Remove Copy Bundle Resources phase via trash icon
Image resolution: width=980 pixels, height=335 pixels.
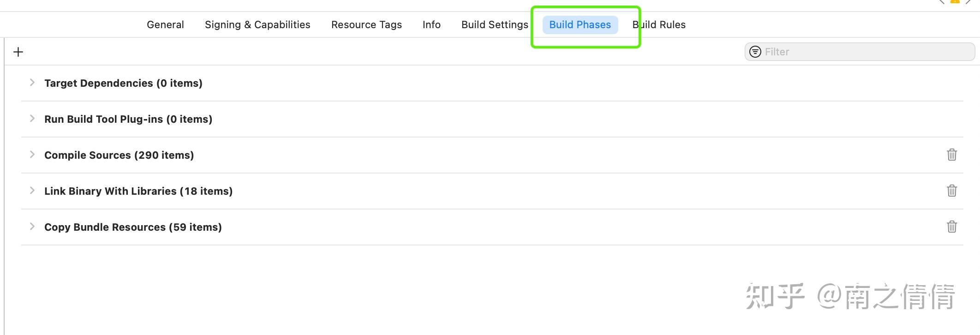pyautogui.click(x=951, y=227)
